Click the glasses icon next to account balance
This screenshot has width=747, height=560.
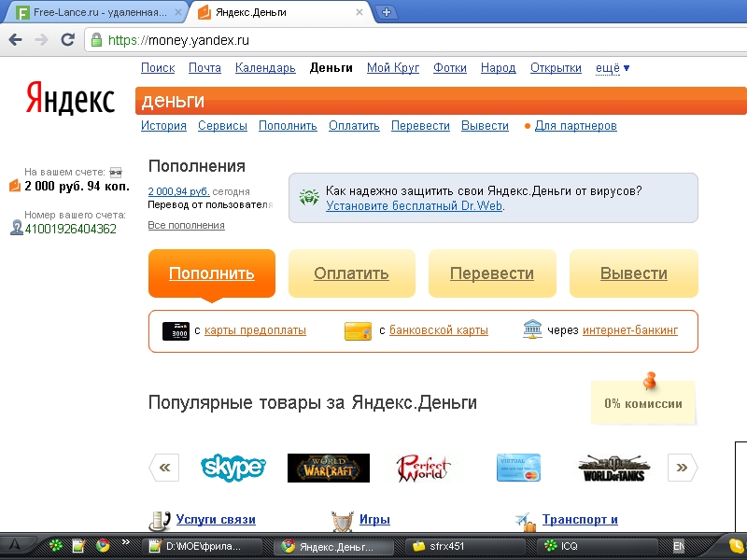point(116,172)
